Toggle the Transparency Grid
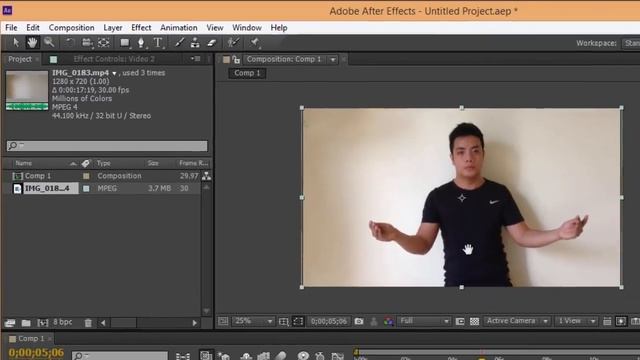Viewport: 640px width, 360px height. (x=474, y=322)
